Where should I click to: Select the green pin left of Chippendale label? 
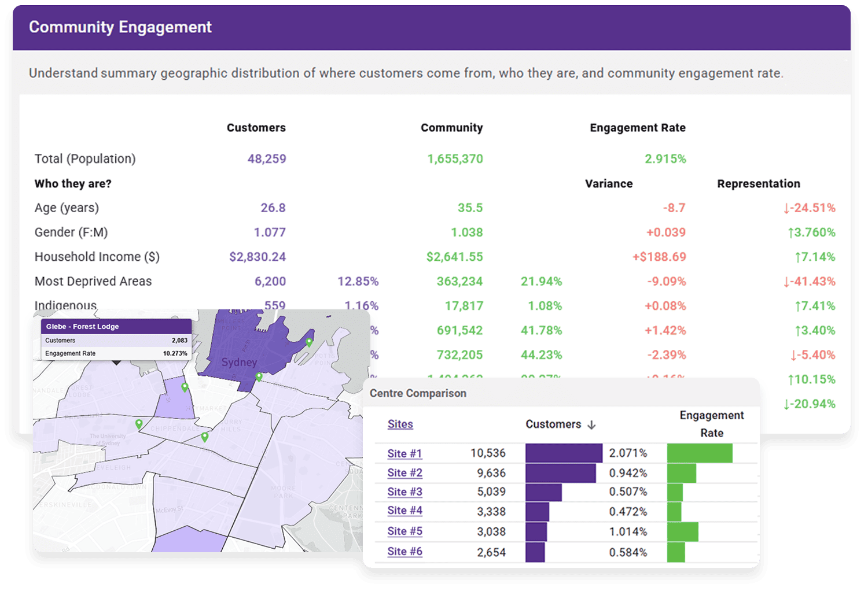[139, 424]
